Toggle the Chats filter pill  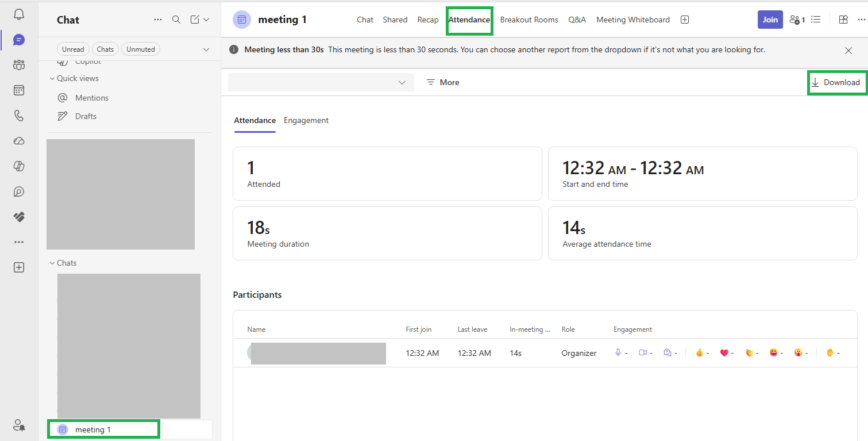pos(105,49)
